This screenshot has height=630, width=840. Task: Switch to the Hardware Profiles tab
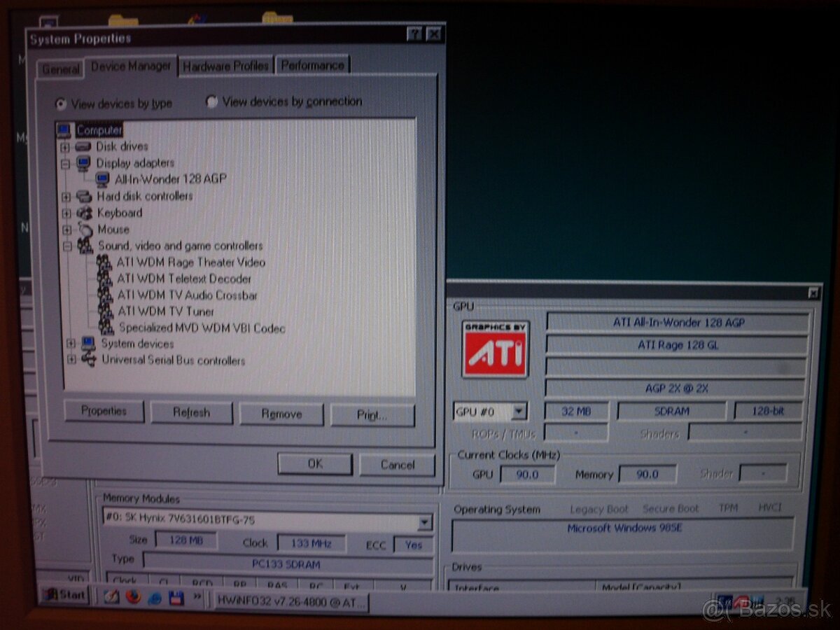tap(225, 66)
